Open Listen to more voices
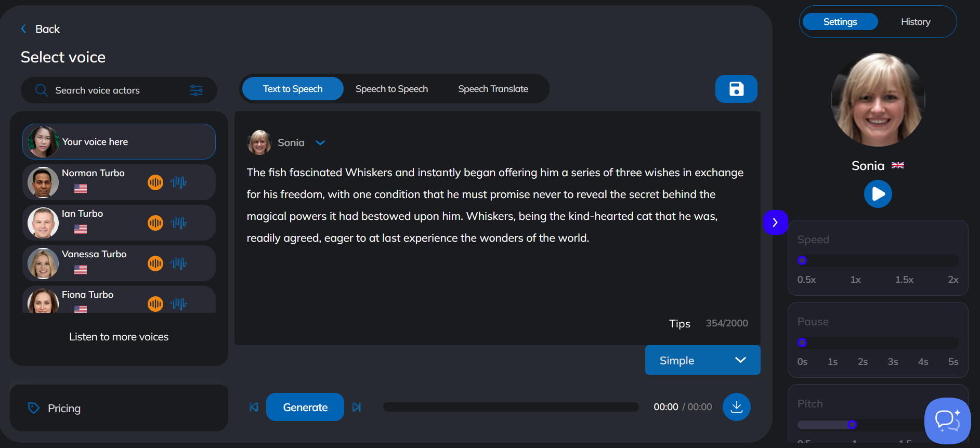 [x=119, y=337]
